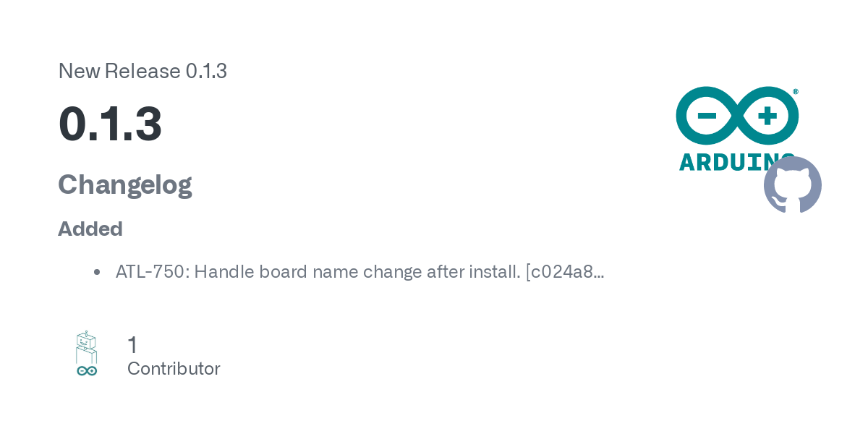Click the minus sign in the Arduino logo
This screenshot has height=434, width=868.
(x=707, y=116)
